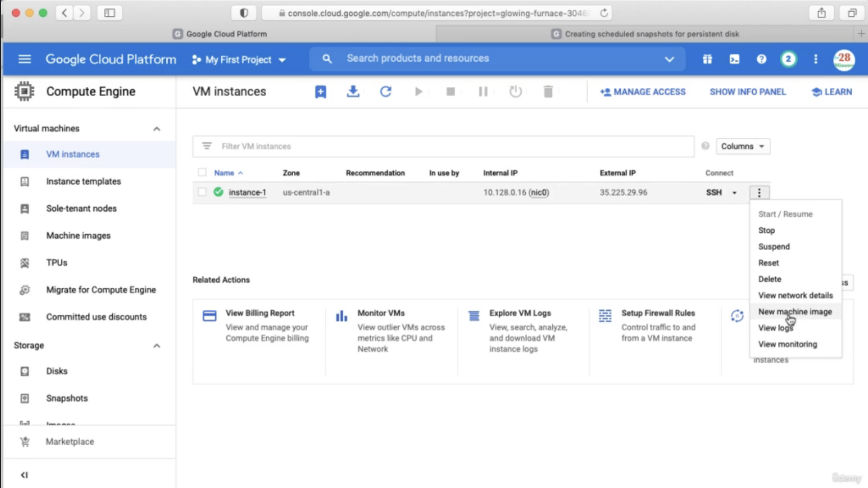This screenshot has width=868, height=488.
Task: Open the header settings three-dot menu
Action: click(815, 59)
